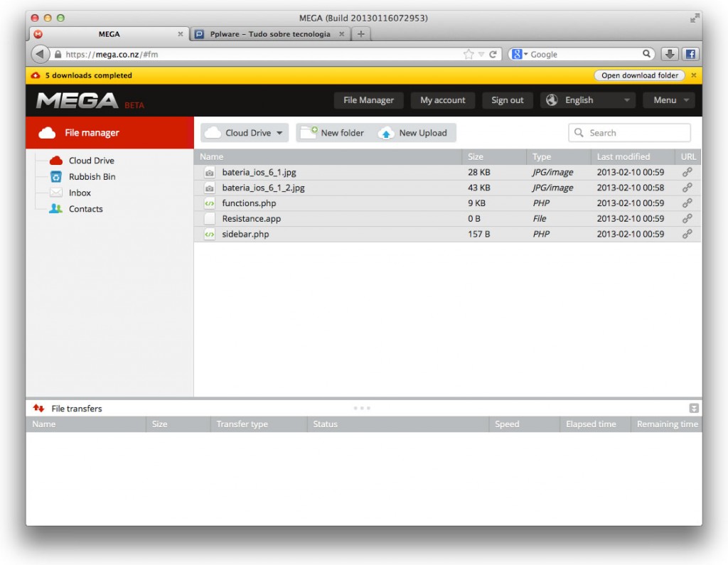Viewport: 728px width, 565px height.
Task: Open the English language dropdown
Action: point(588,100)
